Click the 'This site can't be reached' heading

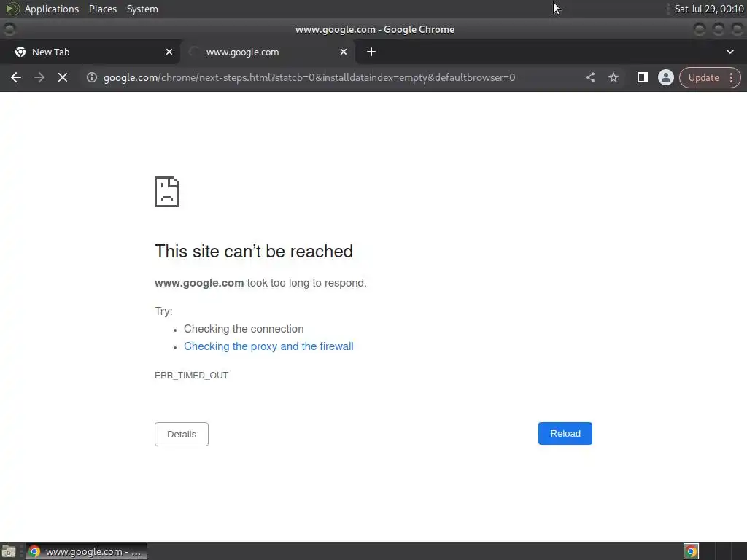(254, 251)
